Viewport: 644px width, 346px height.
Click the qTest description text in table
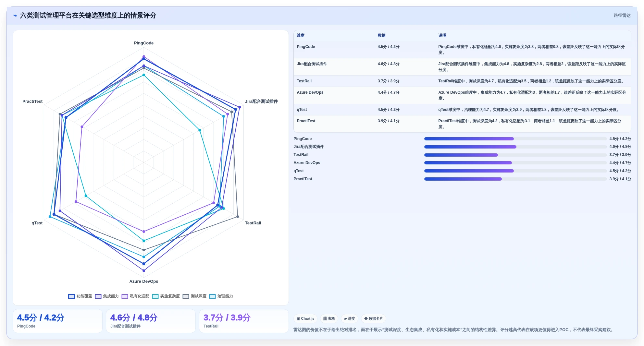pyautogui.click(x=529, y=110)
